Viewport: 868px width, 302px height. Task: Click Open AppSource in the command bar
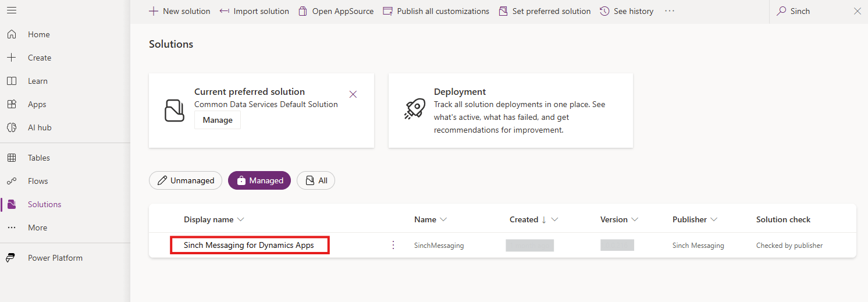(336, 11)
